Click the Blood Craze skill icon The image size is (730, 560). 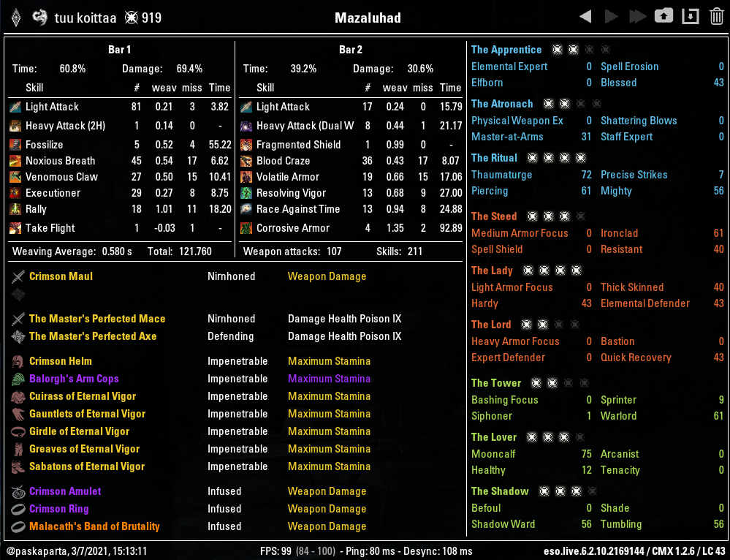[x=246, y=161]
